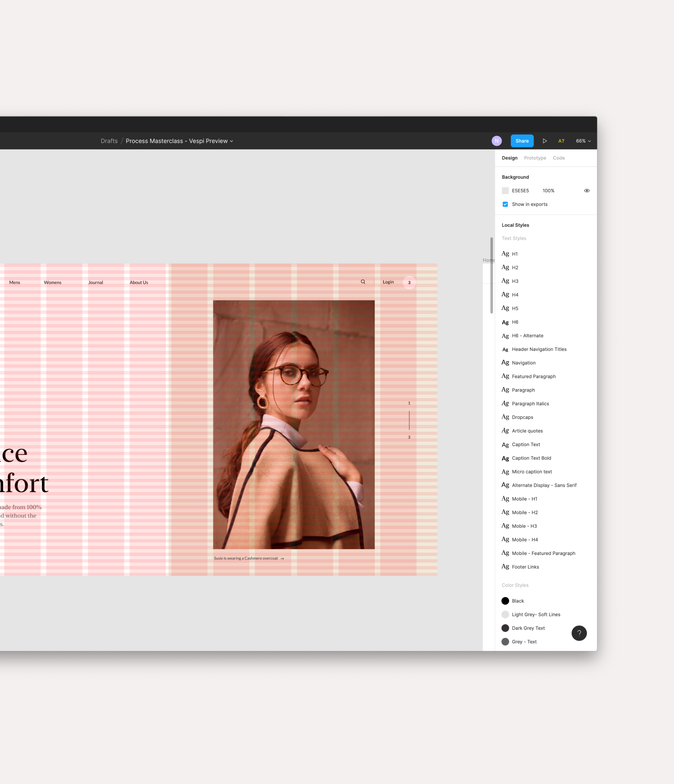Viewport: 674px width, 784px height.
Task: Select Header Navigation Titles style
Action: (545, 349)
